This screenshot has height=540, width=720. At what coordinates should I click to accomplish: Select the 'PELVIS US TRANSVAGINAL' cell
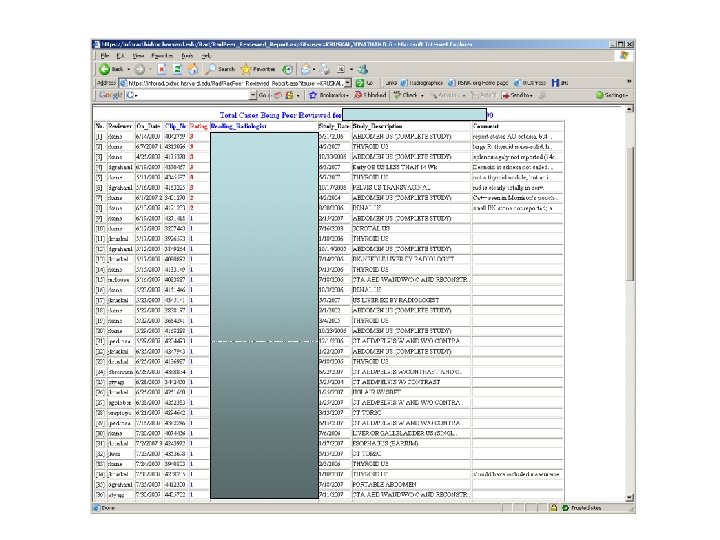[411, 187]
